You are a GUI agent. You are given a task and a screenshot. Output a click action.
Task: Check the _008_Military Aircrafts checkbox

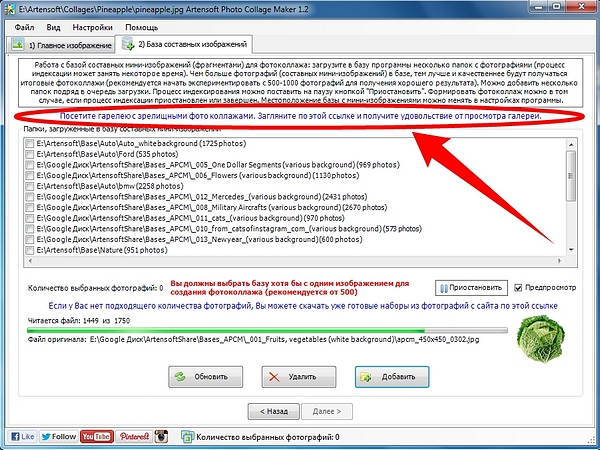[29, 208]
